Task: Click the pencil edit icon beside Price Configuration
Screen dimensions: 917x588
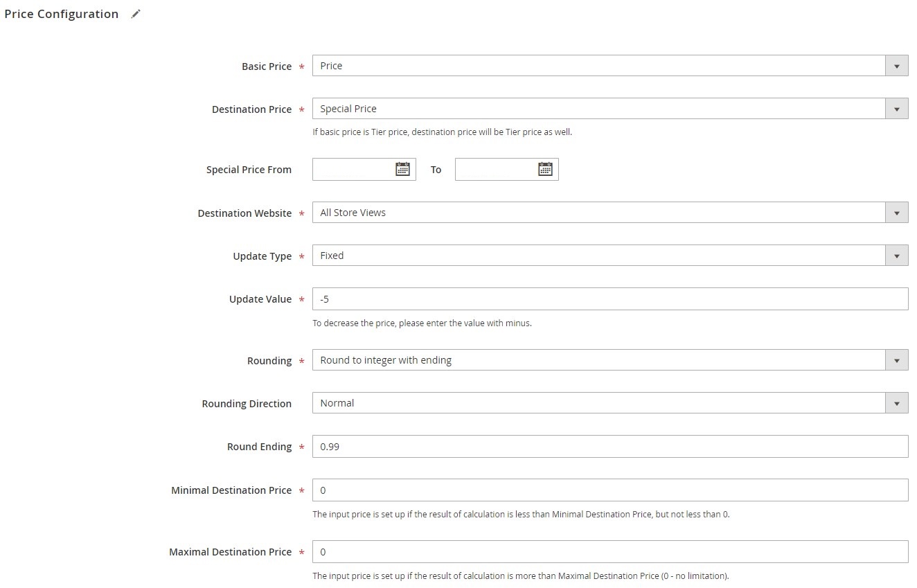Action: (136, 14)
